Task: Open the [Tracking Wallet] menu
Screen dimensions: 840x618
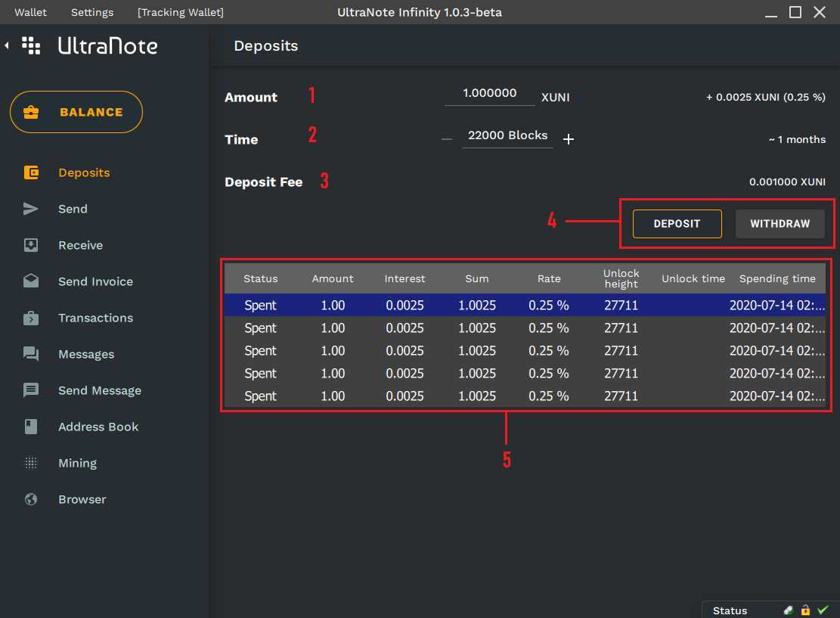Action: 181,12
